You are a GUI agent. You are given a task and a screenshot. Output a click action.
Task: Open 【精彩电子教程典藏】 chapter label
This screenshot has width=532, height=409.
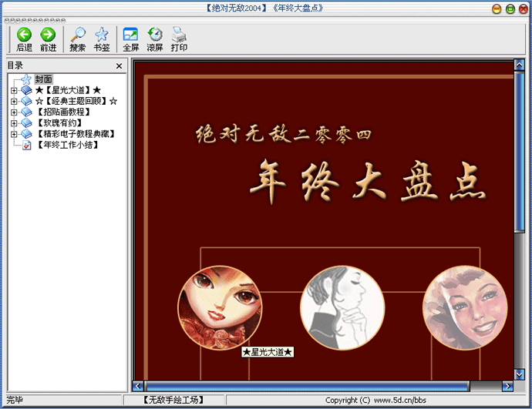(76, 134)
